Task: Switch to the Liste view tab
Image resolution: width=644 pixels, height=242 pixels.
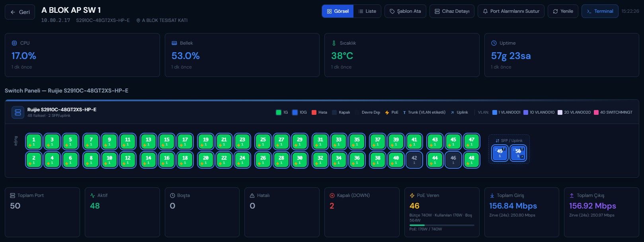Action: coord(367,11)
